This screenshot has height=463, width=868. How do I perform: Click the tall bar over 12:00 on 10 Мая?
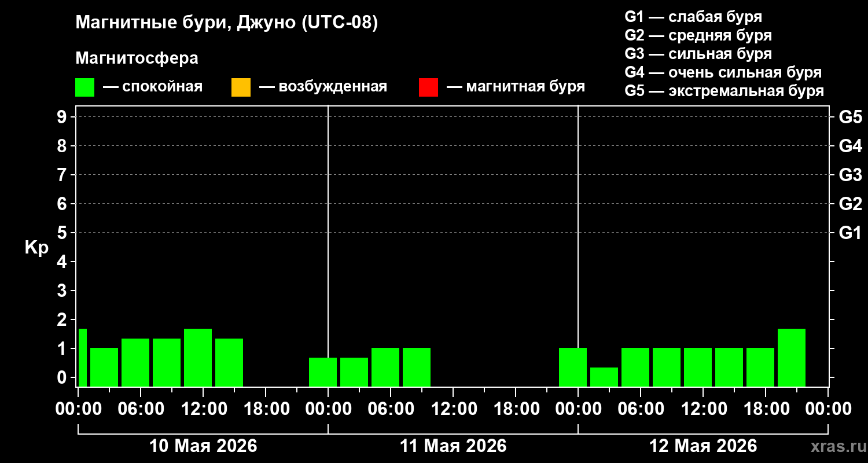tap(198, 358)
